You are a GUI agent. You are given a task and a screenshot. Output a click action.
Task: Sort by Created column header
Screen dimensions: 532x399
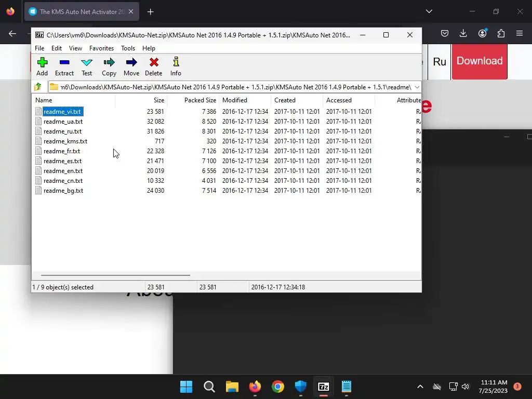coord(297,100)
